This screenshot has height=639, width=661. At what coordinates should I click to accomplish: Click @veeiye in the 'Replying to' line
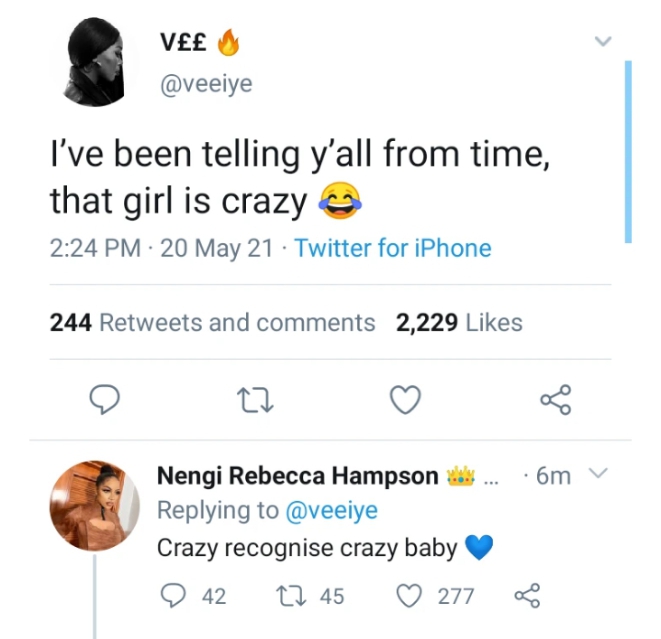(332, 510)
